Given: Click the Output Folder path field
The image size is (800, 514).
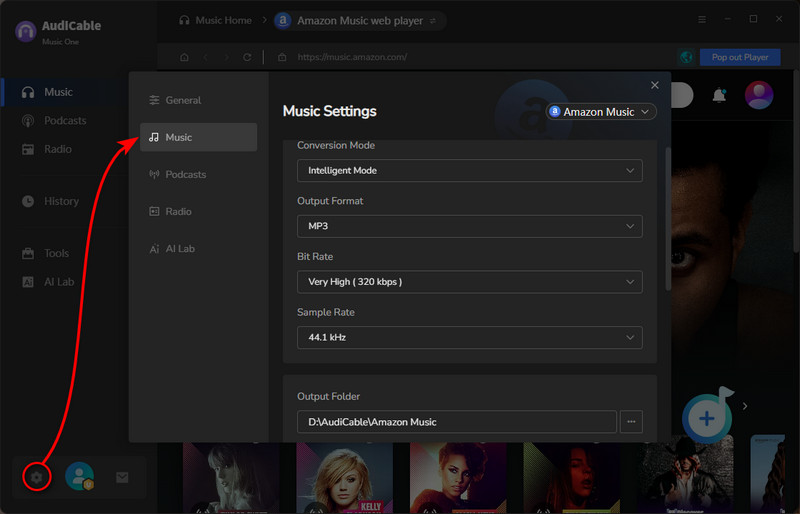Looking at the screenshot, I should pos(457,422).
